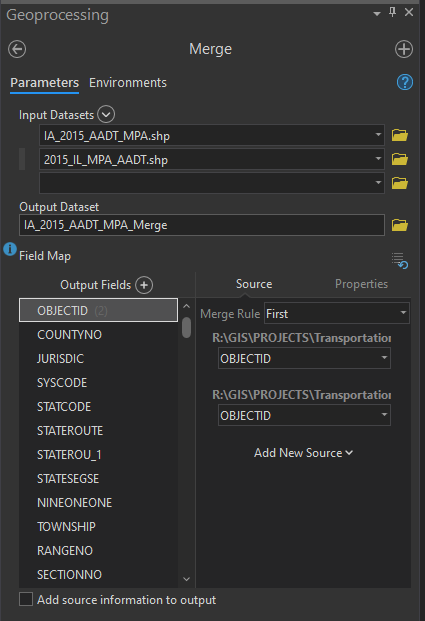The height and width of the screenshot is (621, 425).
Task: Click the output fields scrollbar down arrow
Action: pyautogui.click(x=187, y=579)
